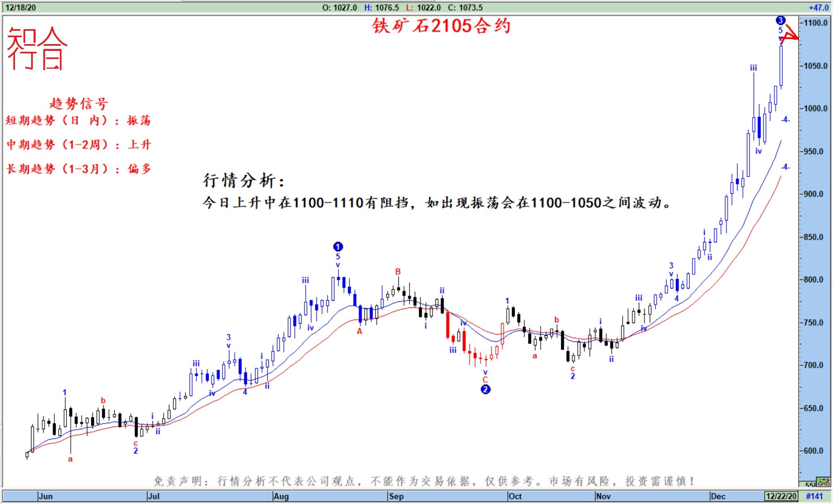Select the 12/22/20 date box on the time axis
The width and height of the screenshot is (833, 504).
781,496
